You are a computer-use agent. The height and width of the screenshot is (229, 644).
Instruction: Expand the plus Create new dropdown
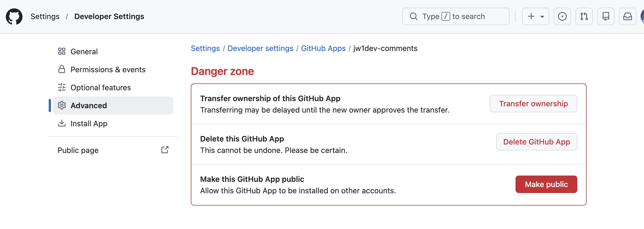pyautogui.click(x=535, y=16)
